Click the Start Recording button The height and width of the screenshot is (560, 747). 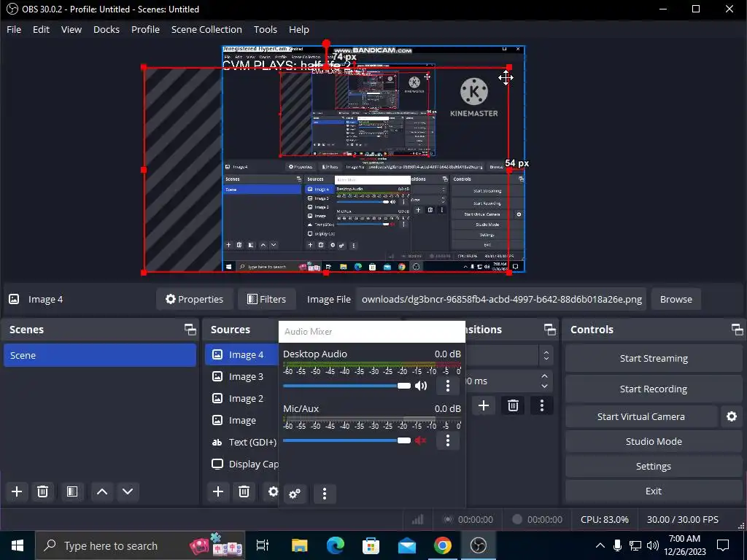[654, 389]
